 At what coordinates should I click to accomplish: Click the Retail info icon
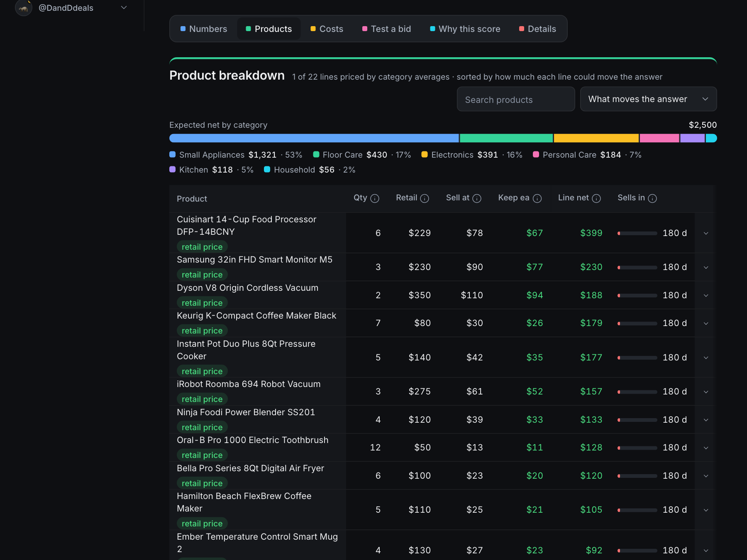(x=425, y=199)
